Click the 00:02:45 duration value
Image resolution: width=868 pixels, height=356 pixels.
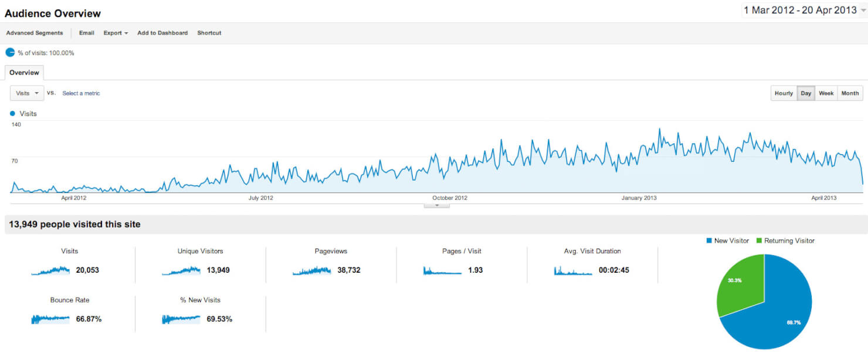[x=614, y=270]
